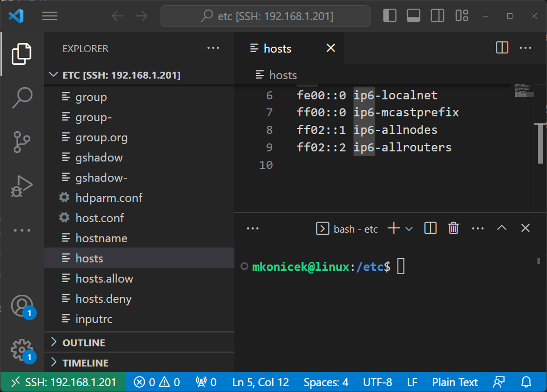Click the SSH: 192.168.1.201 remote indicator
Viewport: 547px width, 392px height.
62,381
